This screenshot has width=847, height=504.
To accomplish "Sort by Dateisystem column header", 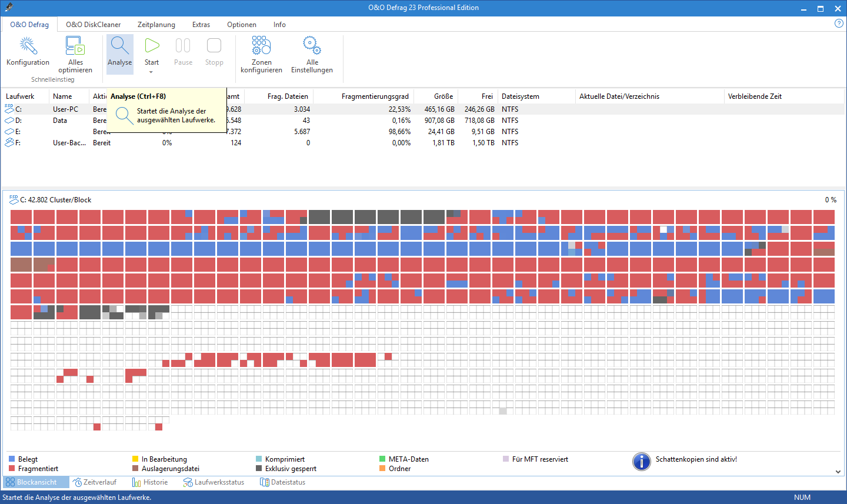I will (536, 96).
